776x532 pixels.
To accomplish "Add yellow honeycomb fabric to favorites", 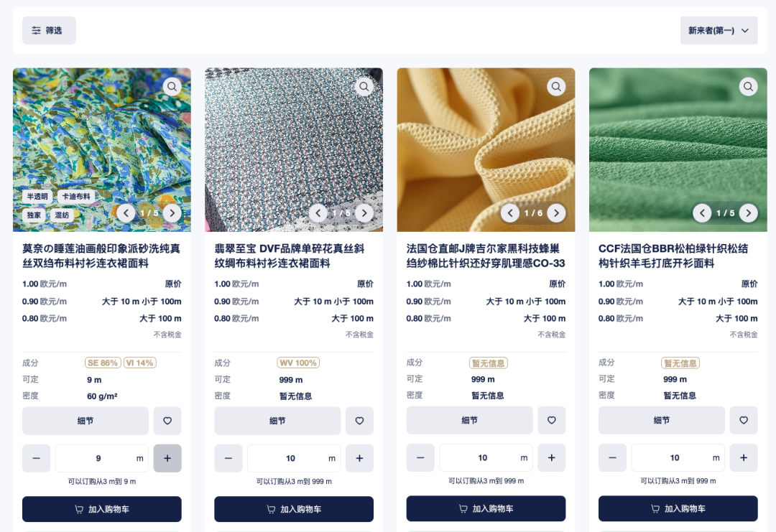I will click(551, 420).
